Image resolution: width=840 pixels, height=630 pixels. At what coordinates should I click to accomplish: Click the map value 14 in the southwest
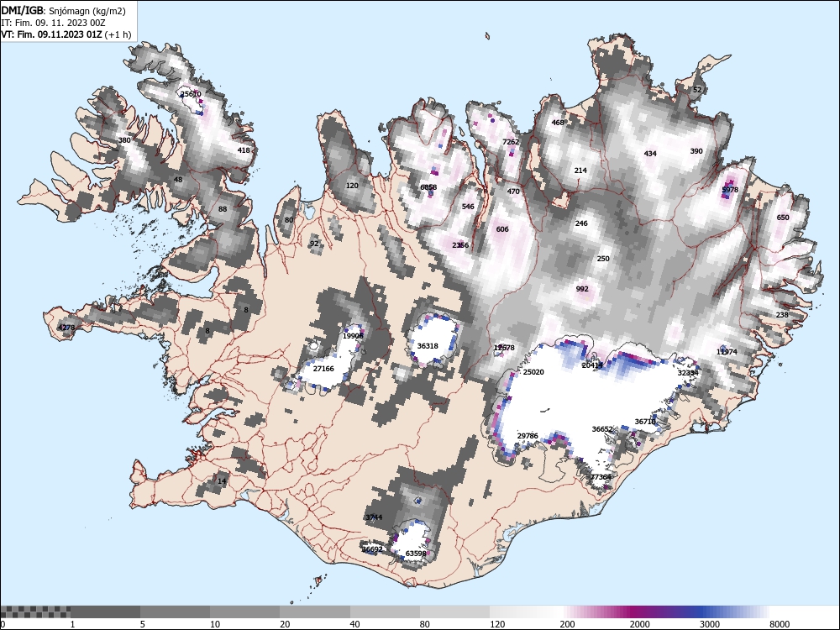coord(222,481)
